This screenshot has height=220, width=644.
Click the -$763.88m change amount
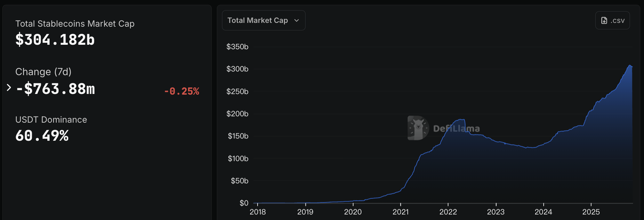(x=55, y=88)
